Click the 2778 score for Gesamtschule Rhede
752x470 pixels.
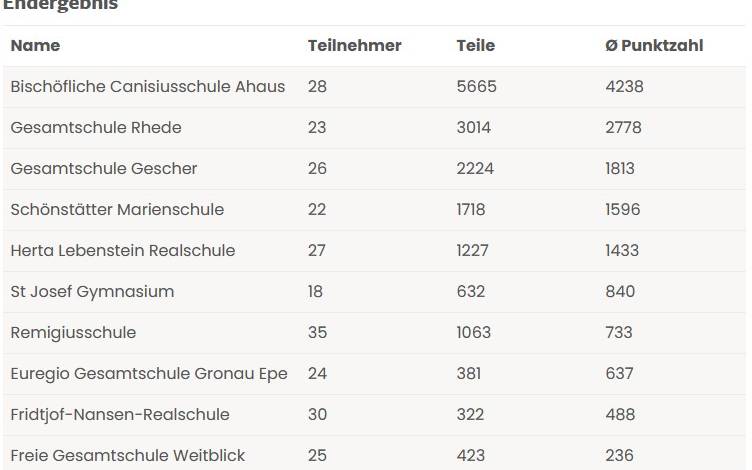coord(623,128)
